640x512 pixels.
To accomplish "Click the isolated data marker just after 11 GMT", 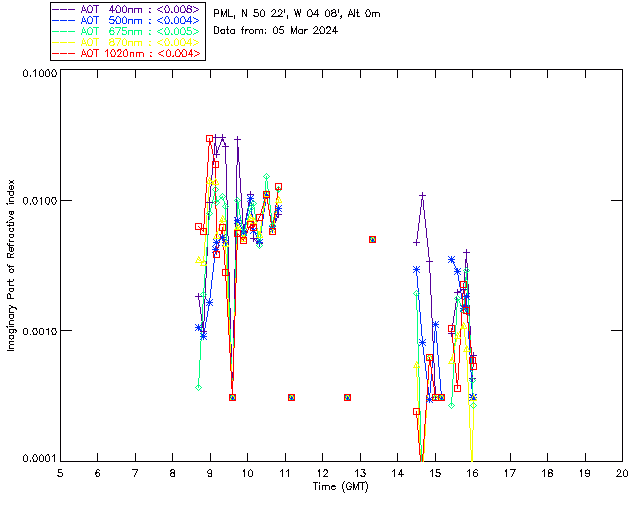I will [x=291, y=398].
